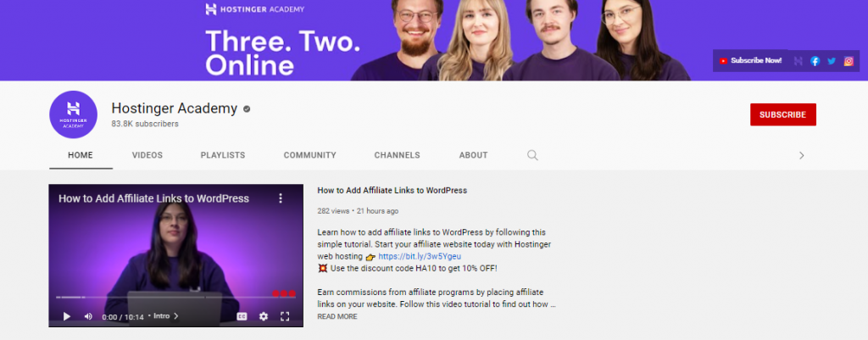
Task: Click READ MORE under the description
Action: click(x=337, y=317)
